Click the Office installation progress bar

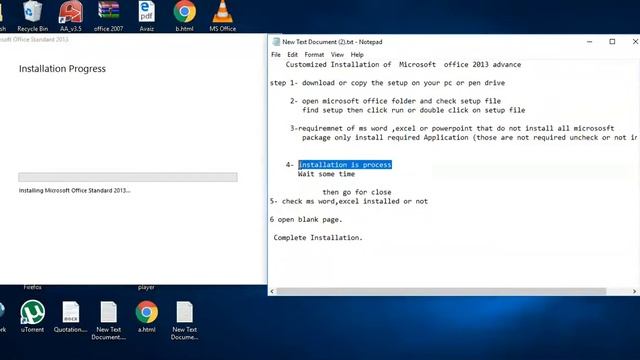[128, 177]
